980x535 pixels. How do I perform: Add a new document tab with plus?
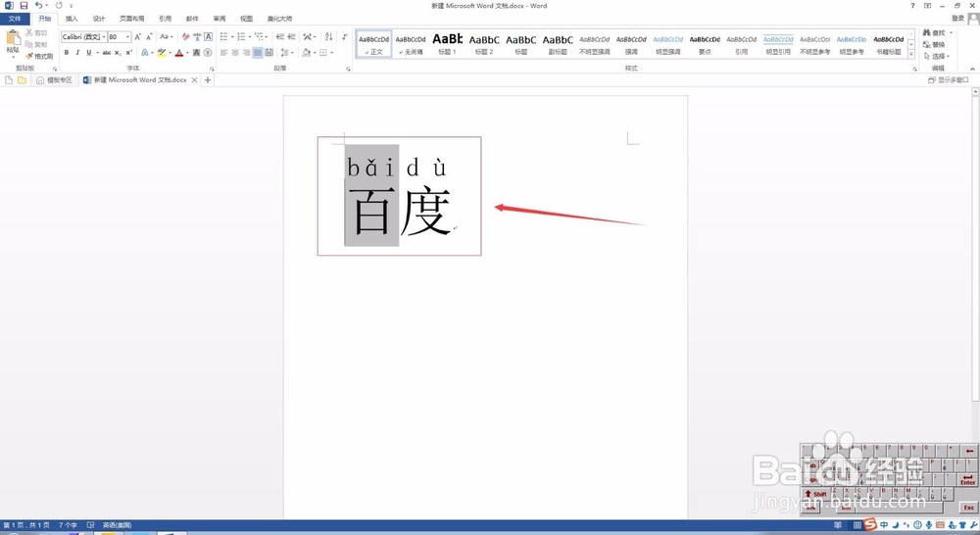click(x=208, y=80)
